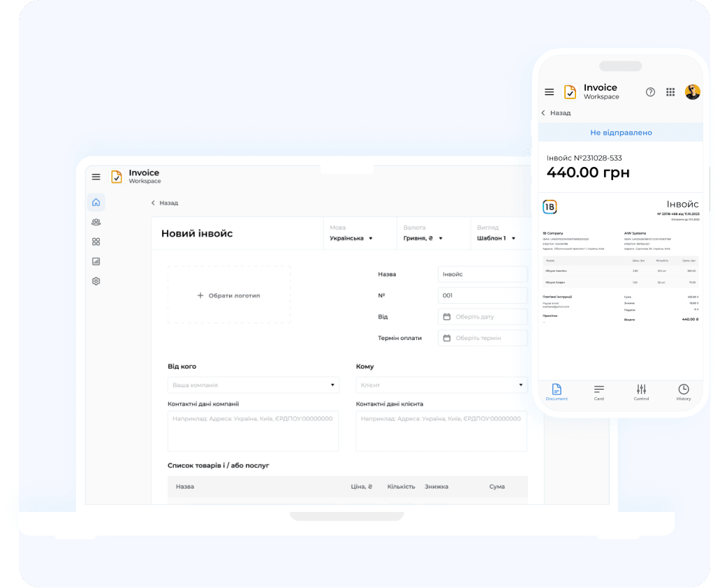The image size is (720, 588).
Task: Switch to the Card tab on phone
Action: [598, 392]
